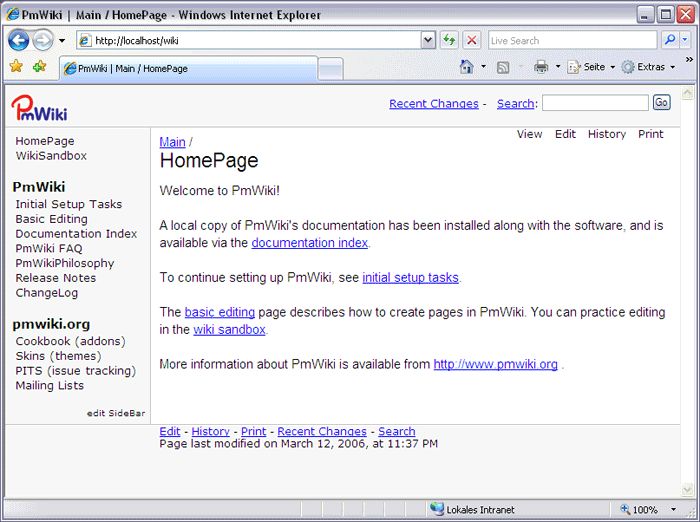The image size is (700, 522).
Task: Open WikiSandbox in the sidebar
Action: tap(51, 156)
